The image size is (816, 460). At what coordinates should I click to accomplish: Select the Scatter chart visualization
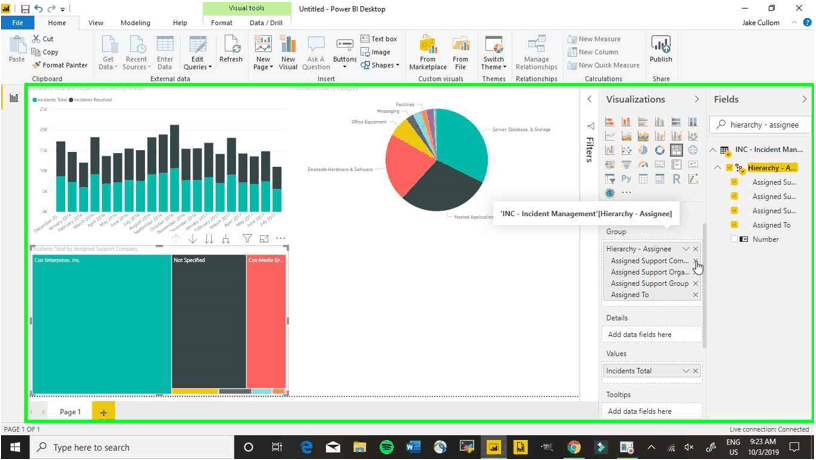[x=626, y=150]
